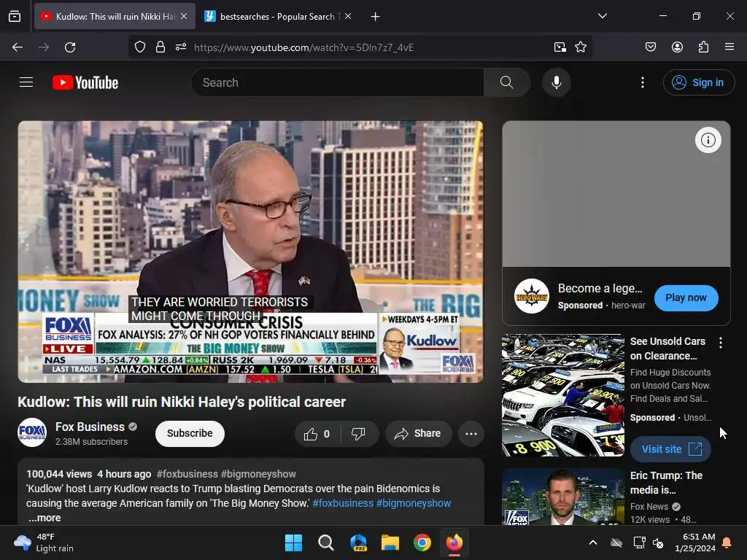Share the video

pyautogui.click(x=418, y=434)
